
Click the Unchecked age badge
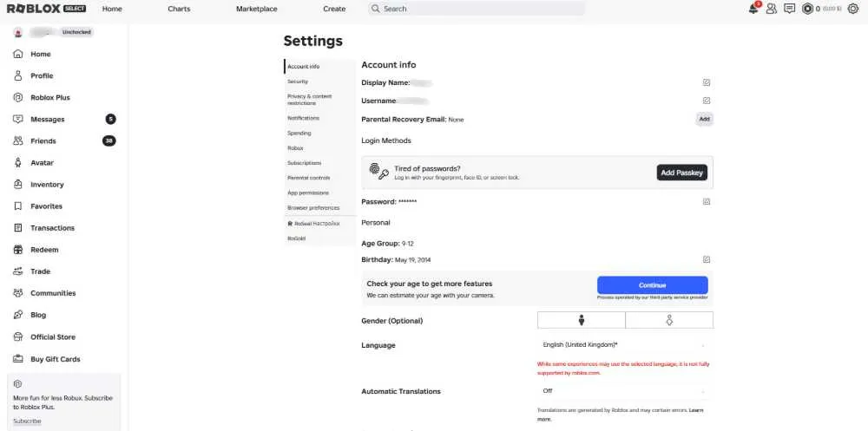point(76,33)
